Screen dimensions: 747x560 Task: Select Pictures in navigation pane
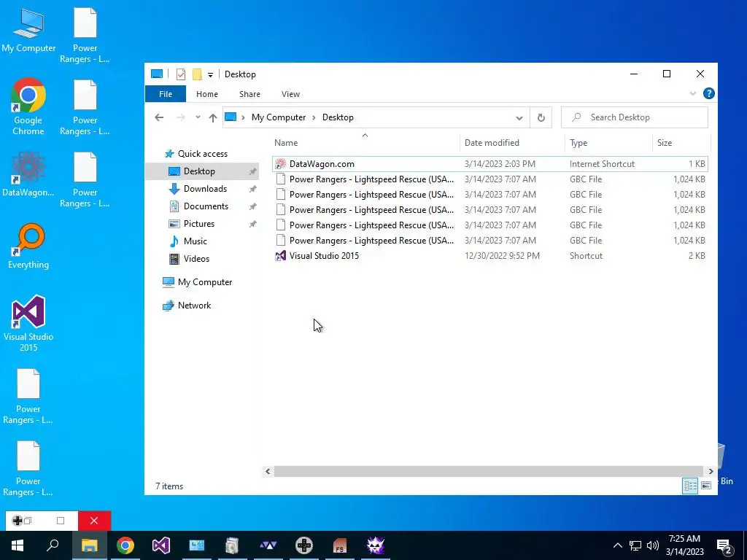point(198,224)
